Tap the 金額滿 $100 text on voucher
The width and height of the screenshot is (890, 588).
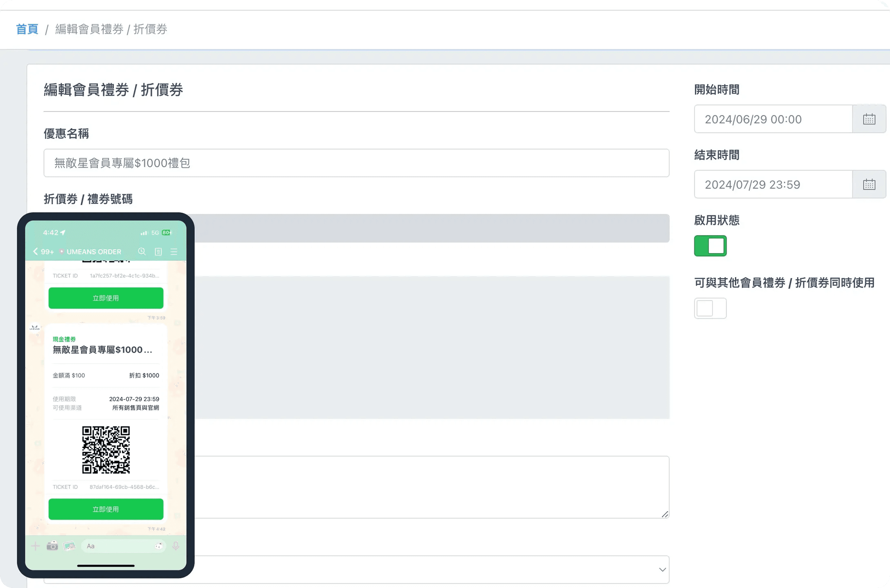point(69,375)
